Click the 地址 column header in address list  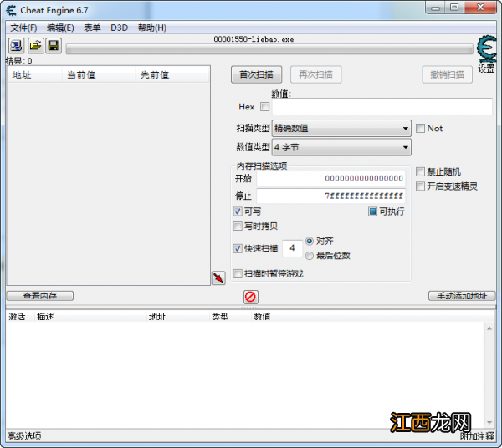[178, 317]
